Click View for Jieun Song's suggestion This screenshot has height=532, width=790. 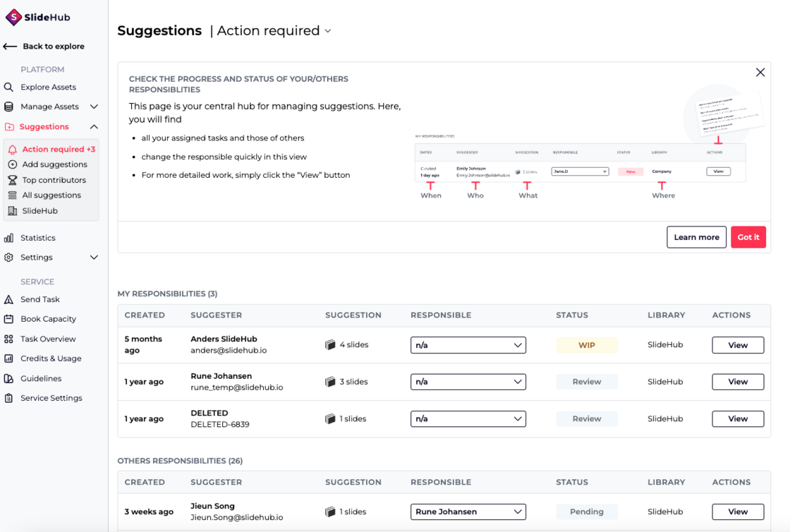(738, 512)
